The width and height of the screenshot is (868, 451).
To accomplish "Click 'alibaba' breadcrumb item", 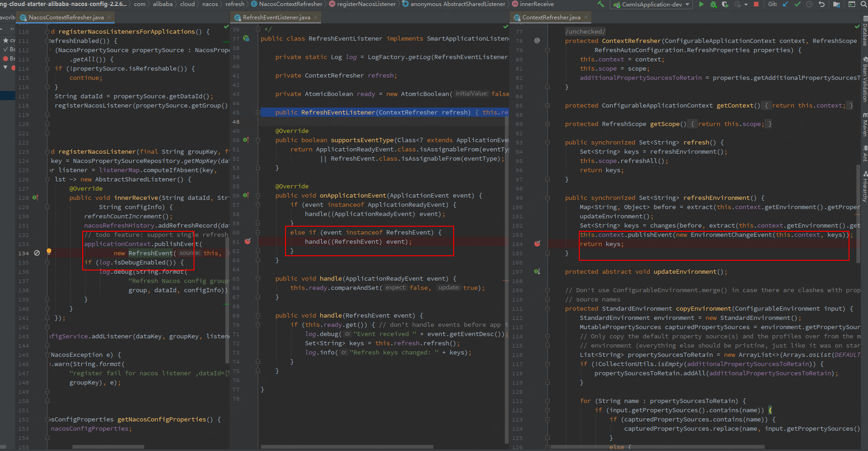I will click(x=163, y=4).
